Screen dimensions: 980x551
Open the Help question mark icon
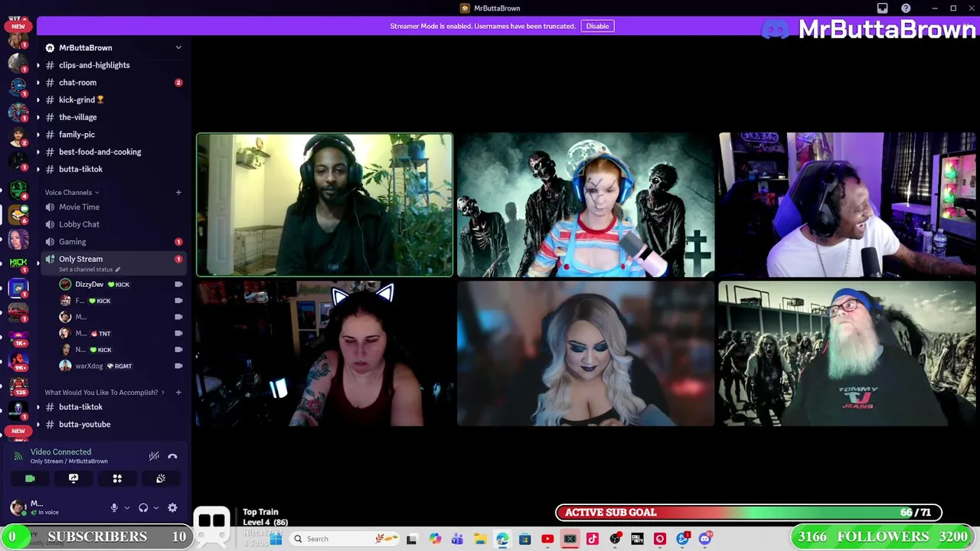tap(906, 8)
